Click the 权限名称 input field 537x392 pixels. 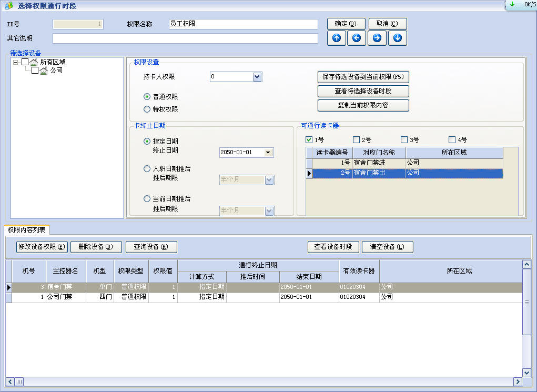[x=243, y=24]
